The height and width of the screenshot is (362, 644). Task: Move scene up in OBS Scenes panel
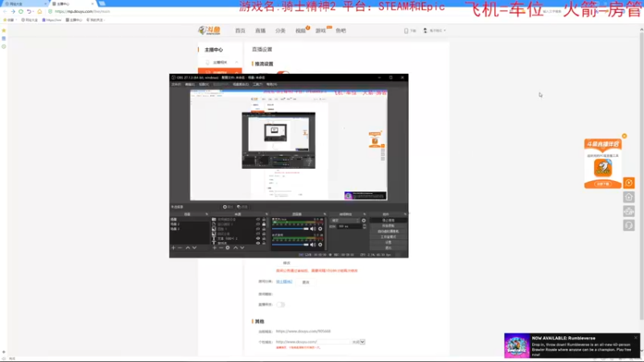(188, 248)
